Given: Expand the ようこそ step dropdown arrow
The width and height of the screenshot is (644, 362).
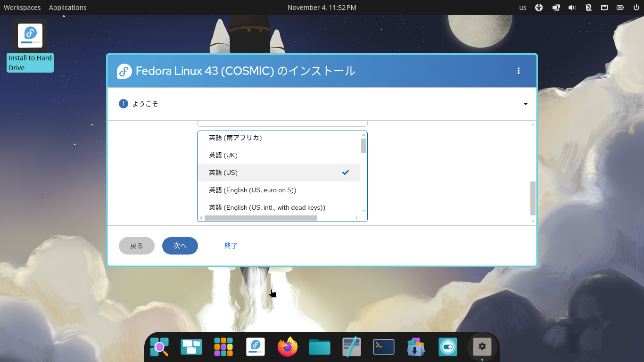Looking at the screenshot, I should coord(526,104).
